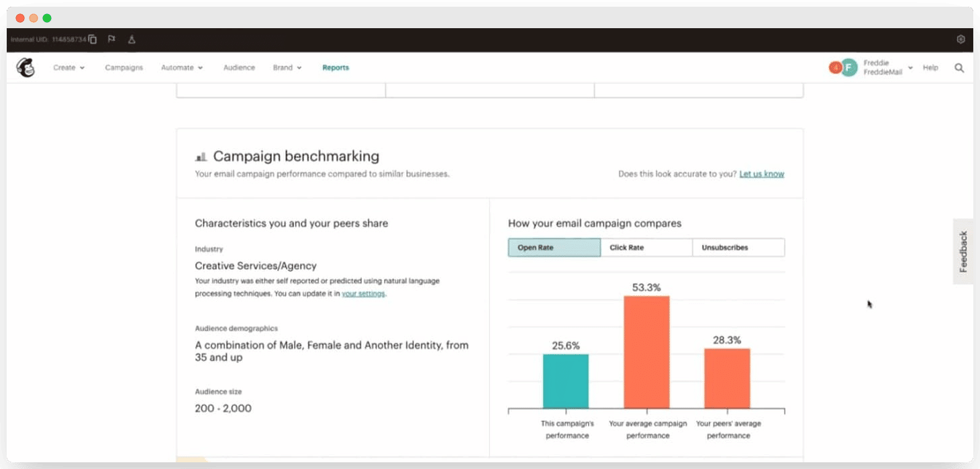Click the "Characteristics you and your peers share" heading
Viewport: 980px width, 469px height.
click(291, 223)
